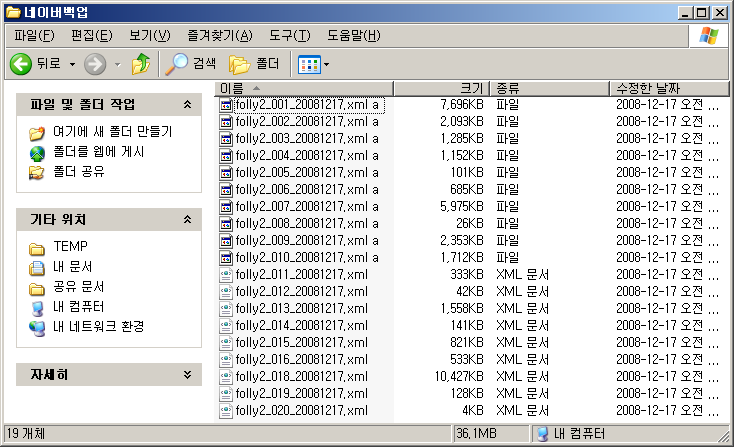734x447 pixels.
Task: Collapse the 기타 위치 panel
Action: pyautogui.click(x=187, y=220)
